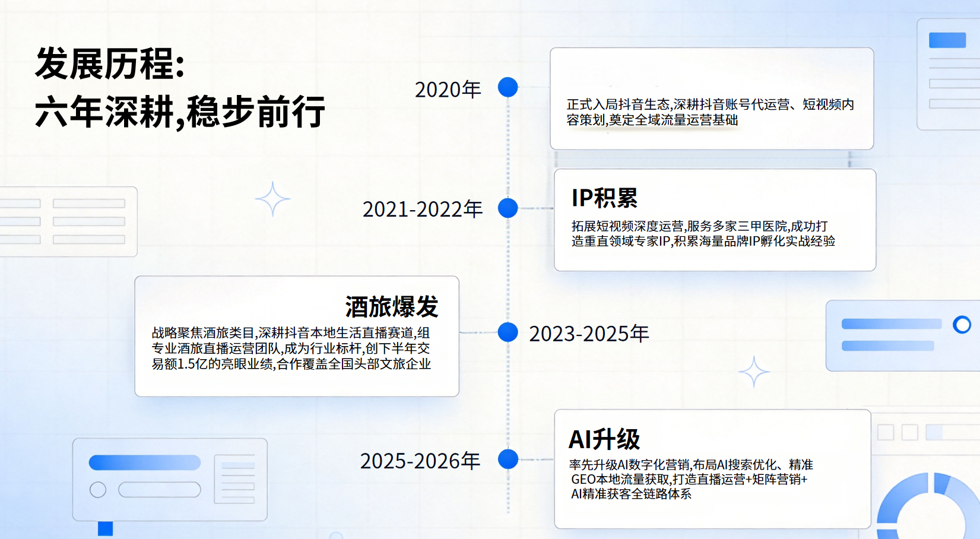
Task: Select the 2025-2026年 year label
Action: pos(420,461)
